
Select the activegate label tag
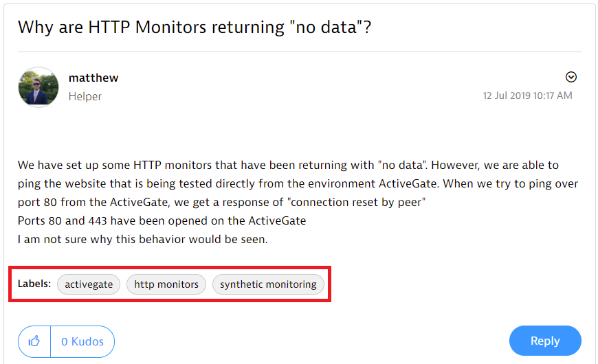89,284
